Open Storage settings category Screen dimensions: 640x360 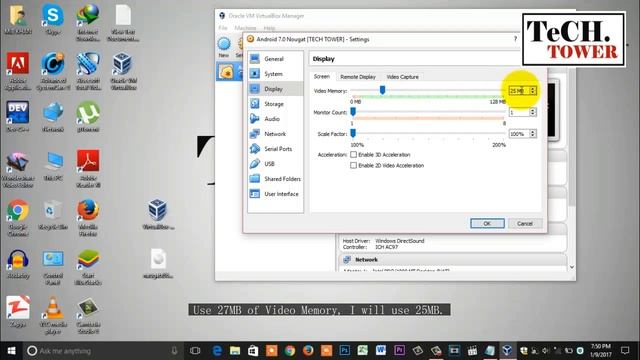(276, 104)
